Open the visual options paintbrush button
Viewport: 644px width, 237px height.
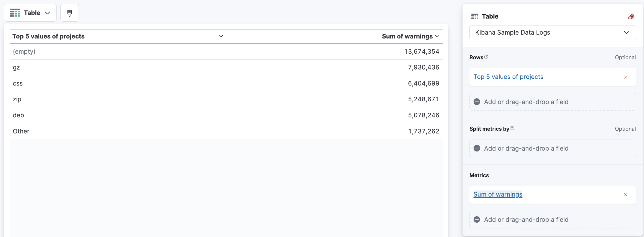(x=69, y=13)
